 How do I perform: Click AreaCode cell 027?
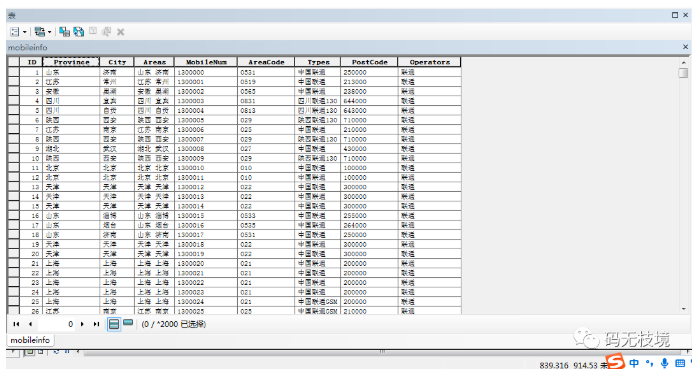(266, 149)
